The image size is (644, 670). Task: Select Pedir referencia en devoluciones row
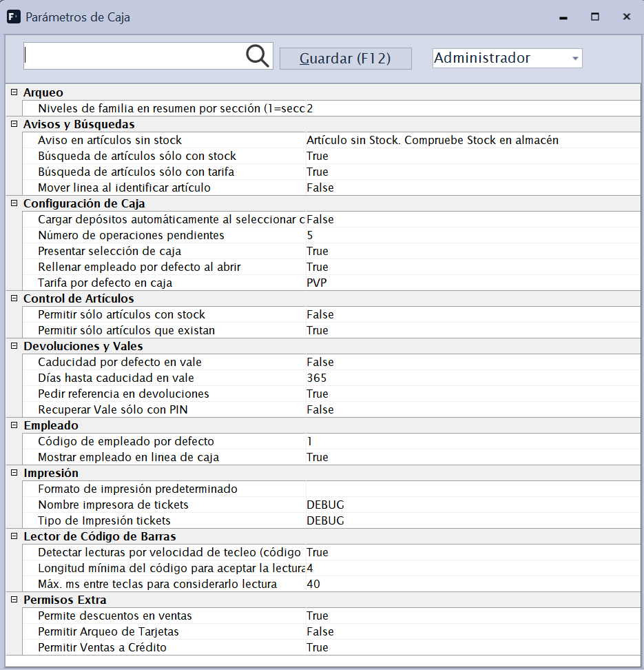coord(331,394)
